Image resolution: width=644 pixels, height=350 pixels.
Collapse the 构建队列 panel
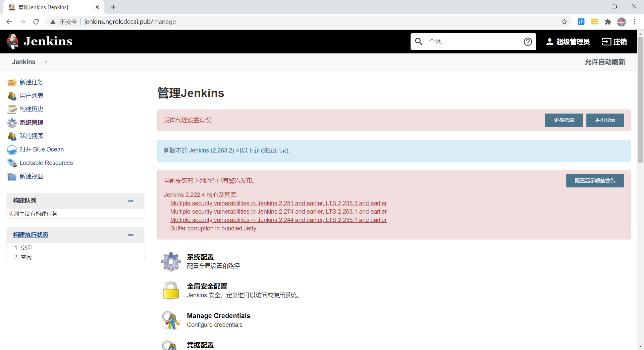131,201
